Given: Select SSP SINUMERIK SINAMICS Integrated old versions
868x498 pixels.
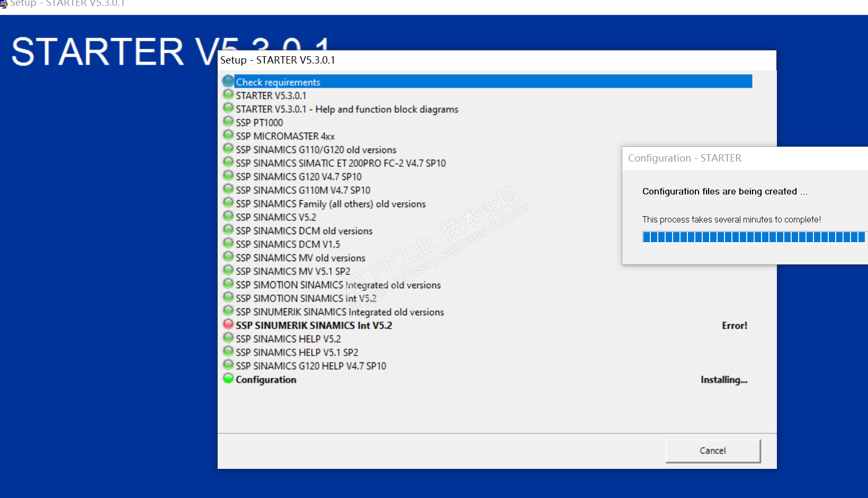Looking at the screenshot, I should coord(339,312).
